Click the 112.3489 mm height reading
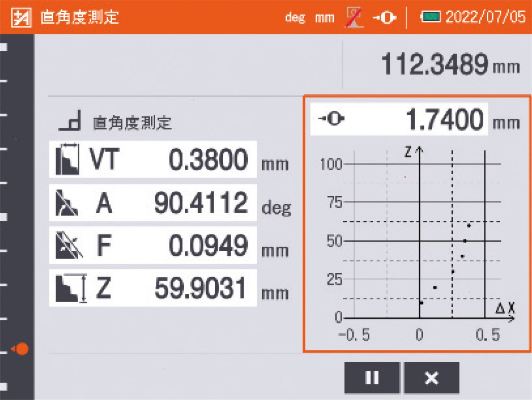 click(x=450, y=64)
